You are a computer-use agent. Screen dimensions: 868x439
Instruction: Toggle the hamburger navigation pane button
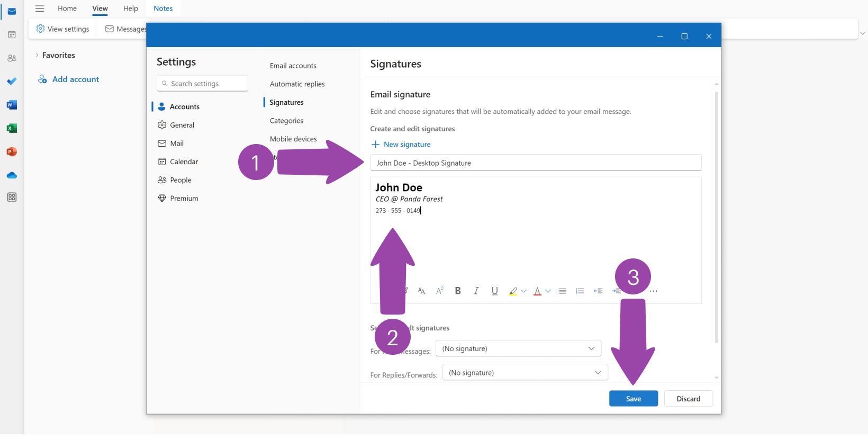coord(40,8)
